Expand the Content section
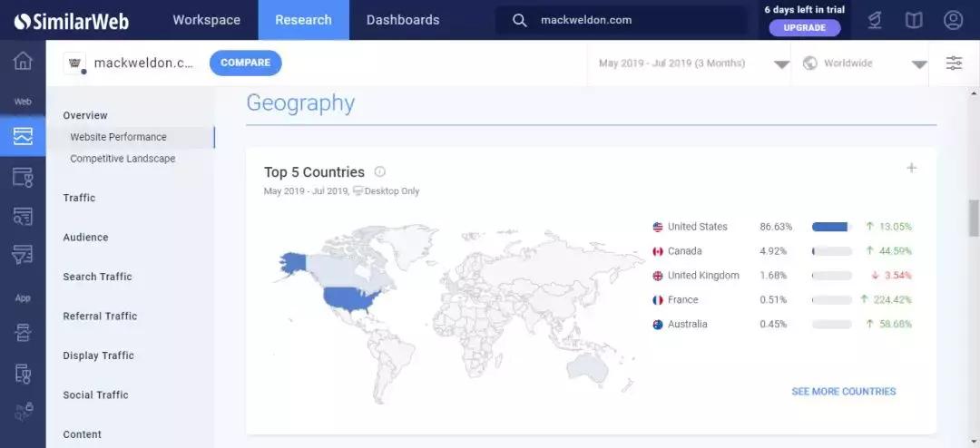Screen dimensions: 980x448 pos(82,433)
